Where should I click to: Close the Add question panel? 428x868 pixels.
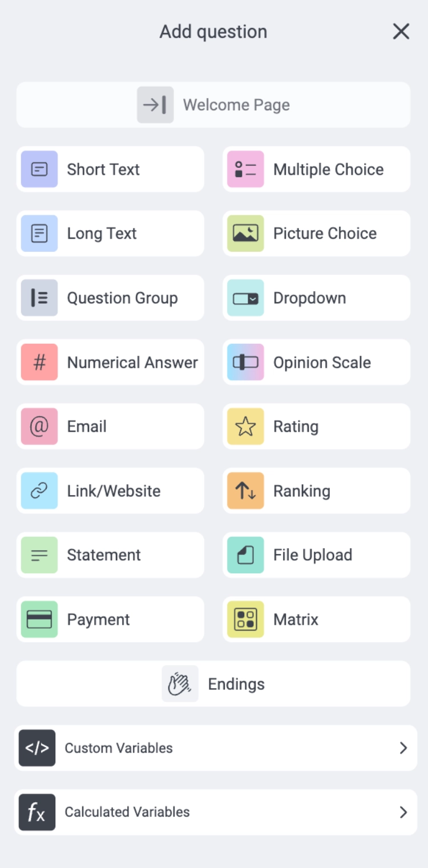pyautogui.click(x=401, y=31)
